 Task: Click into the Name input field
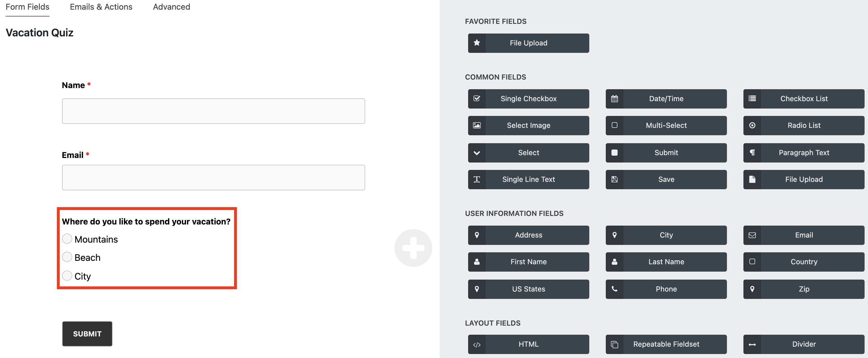(213, 111)
